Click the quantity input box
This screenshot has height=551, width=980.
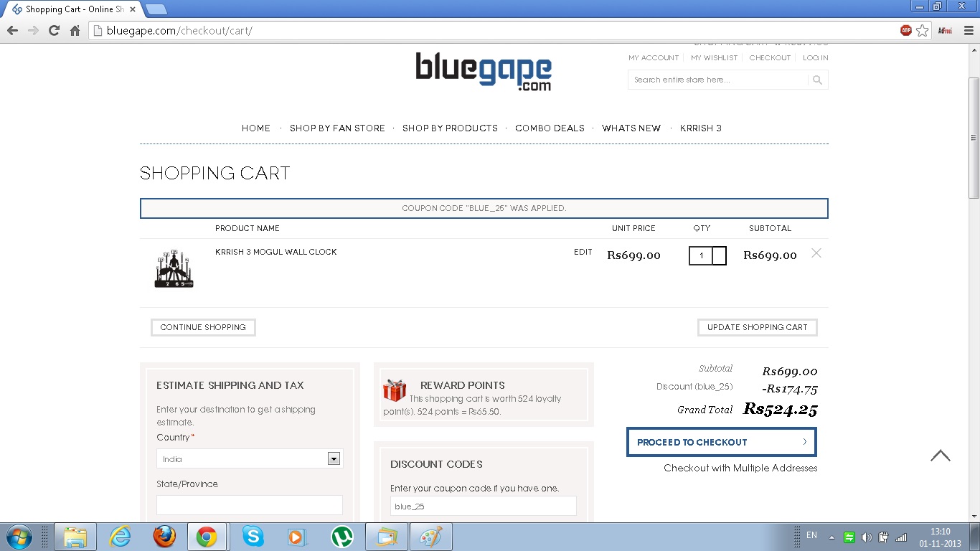coord(701,255)
